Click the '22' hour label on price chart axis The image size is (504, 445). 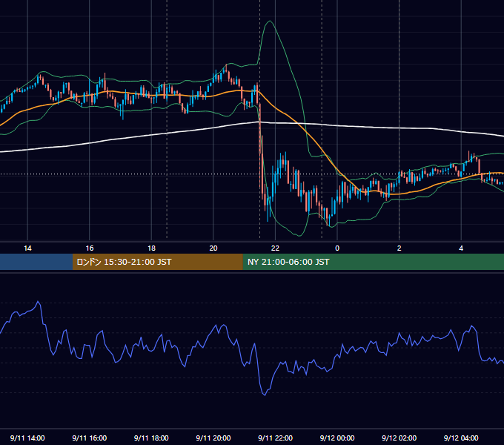point(275,248)
